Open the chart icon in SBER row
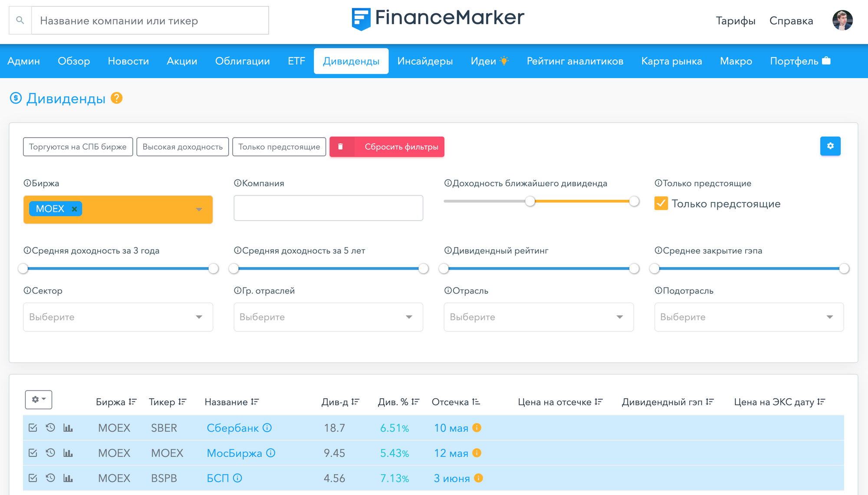The image size is (868, 495). tap(68, 428)
